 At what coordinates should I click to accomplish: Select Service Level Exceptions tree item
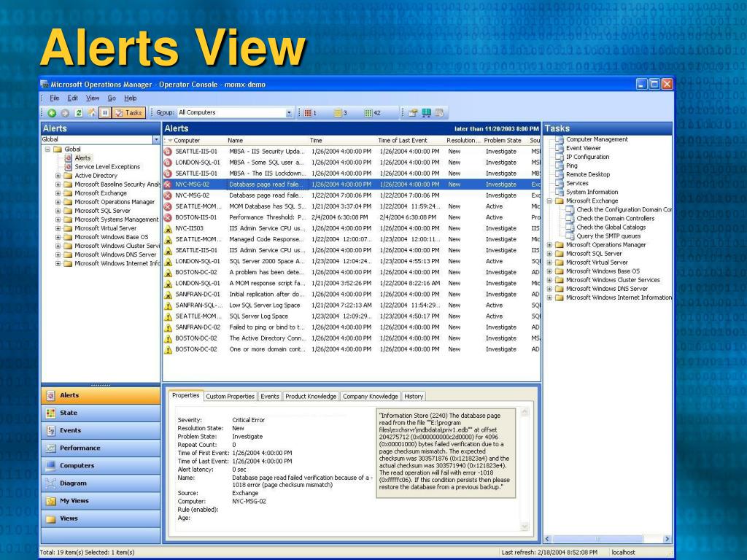click(107, 167)
